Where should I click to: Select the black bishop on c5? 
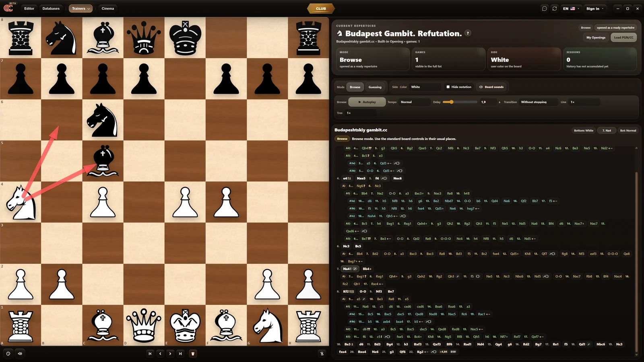click(103, 161)
